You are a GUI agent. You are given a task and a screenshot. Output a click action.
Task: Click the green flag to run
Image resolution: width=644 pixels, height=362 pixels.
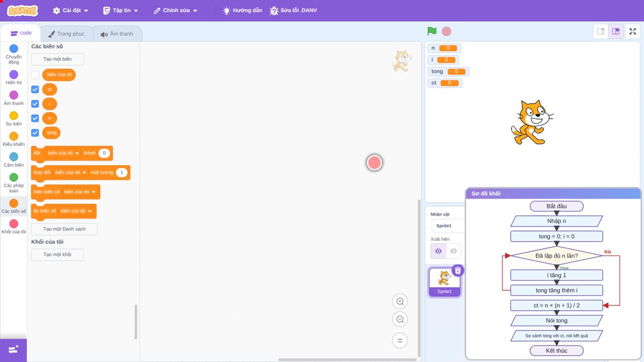pos(431,31)
